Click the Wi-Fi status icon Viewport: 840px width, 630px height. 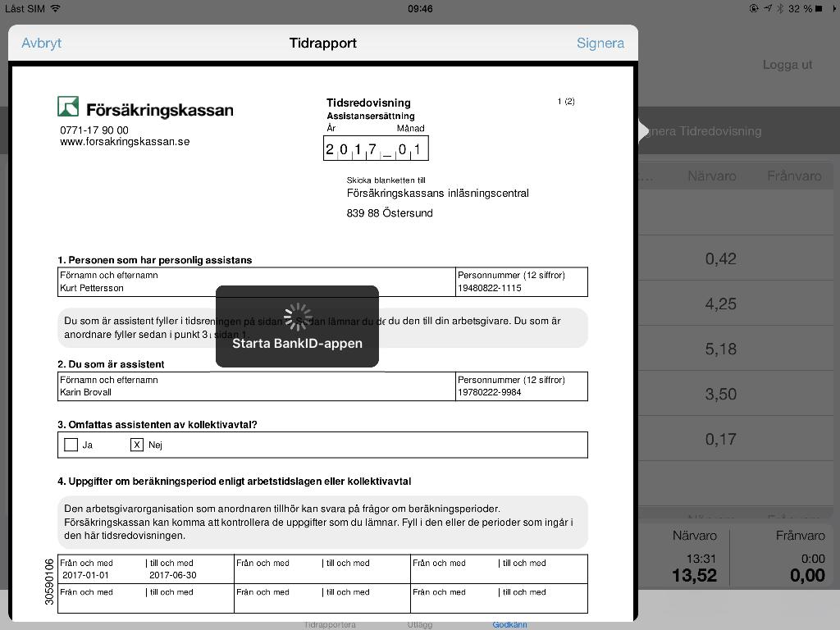(x=55, y=8)
